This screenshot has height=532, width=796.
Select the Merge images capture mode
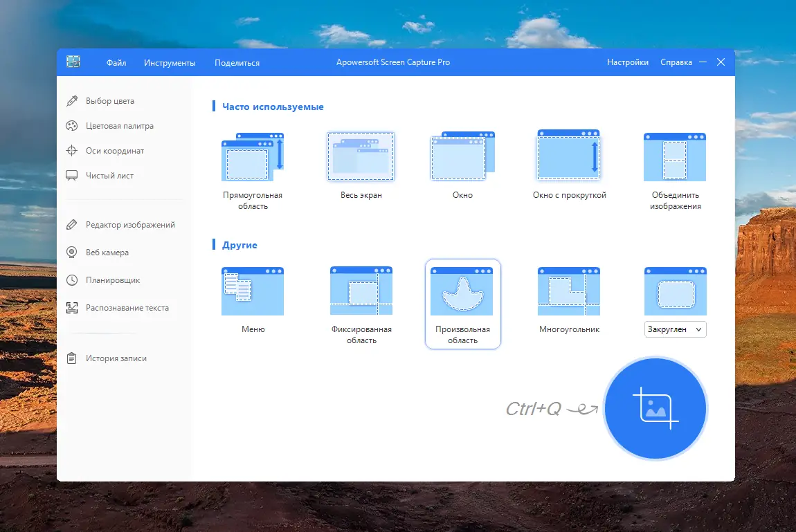(x=674, y=156)
